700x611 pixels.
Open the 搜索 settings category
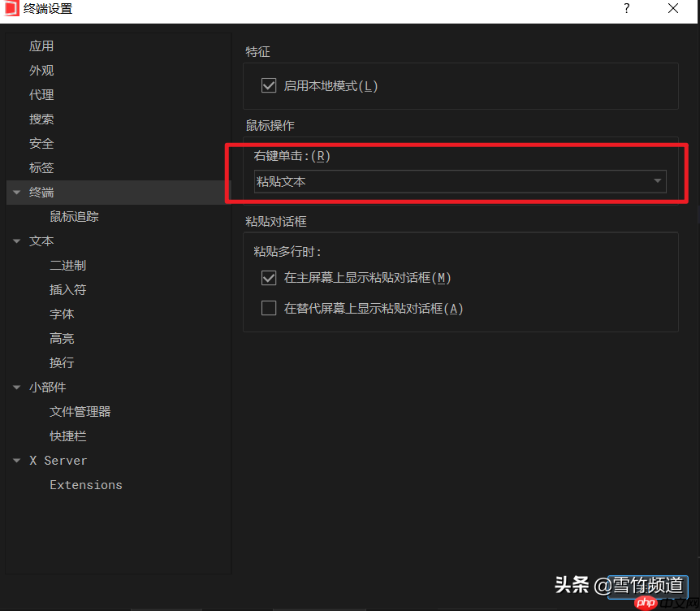pyautogui.click(x=41, y=119)
